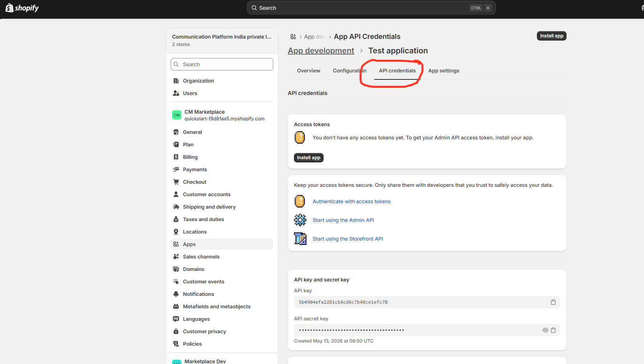Click the App dev breadcrumb item
The width and height of the screenshot is (644, 364).
pos(315,37)
